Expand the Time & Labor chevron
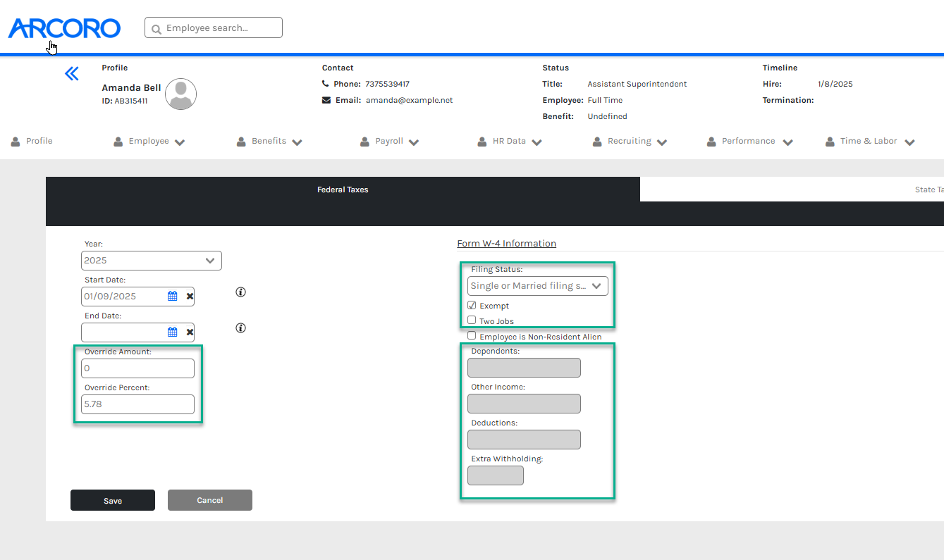 (910, 142)
